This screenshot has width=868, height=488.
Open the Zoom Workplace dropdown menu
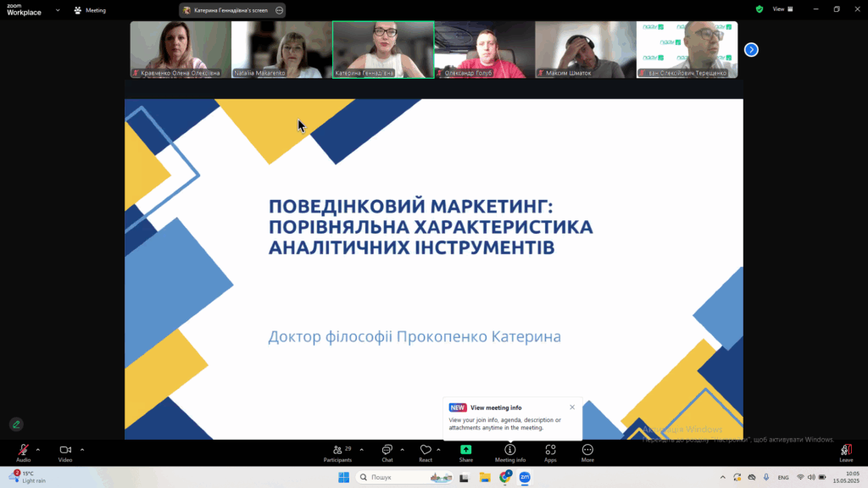click(x=58, y=10)
